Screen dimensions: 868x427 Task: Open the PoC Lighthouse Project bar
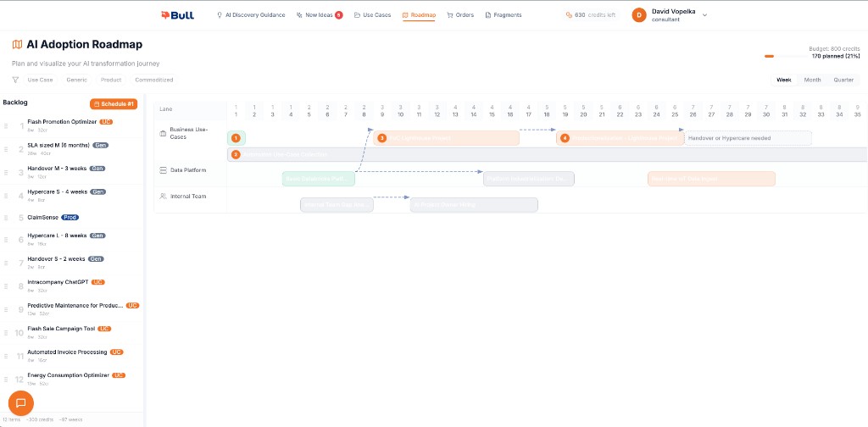click(446, 138)
